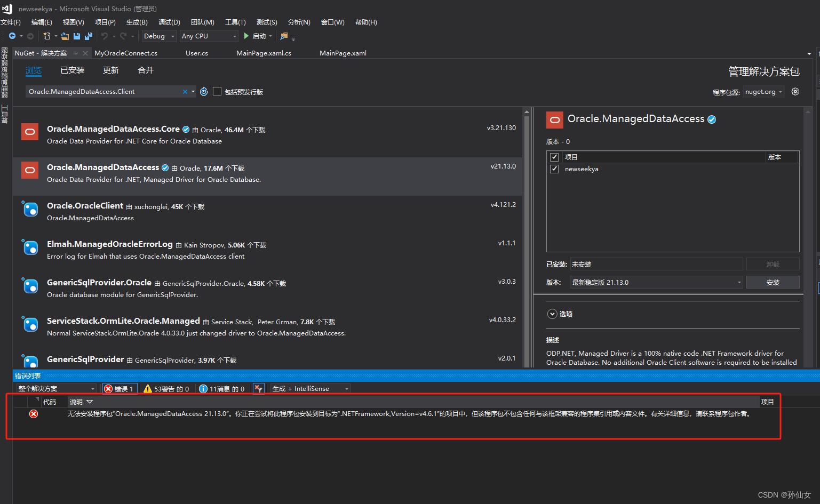Toggle include prerelease checkbox
820x504 pixels.
click(x=217, y=91)
